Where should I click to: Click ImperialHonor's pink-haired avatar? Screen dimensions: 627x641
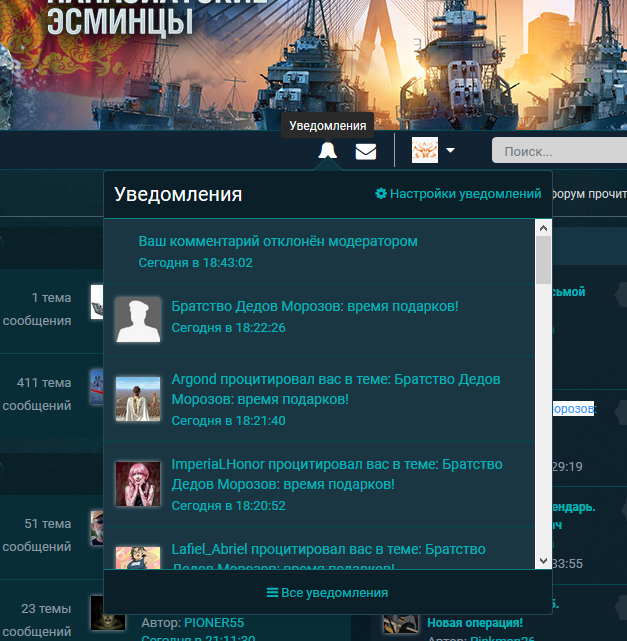[138, 484]
